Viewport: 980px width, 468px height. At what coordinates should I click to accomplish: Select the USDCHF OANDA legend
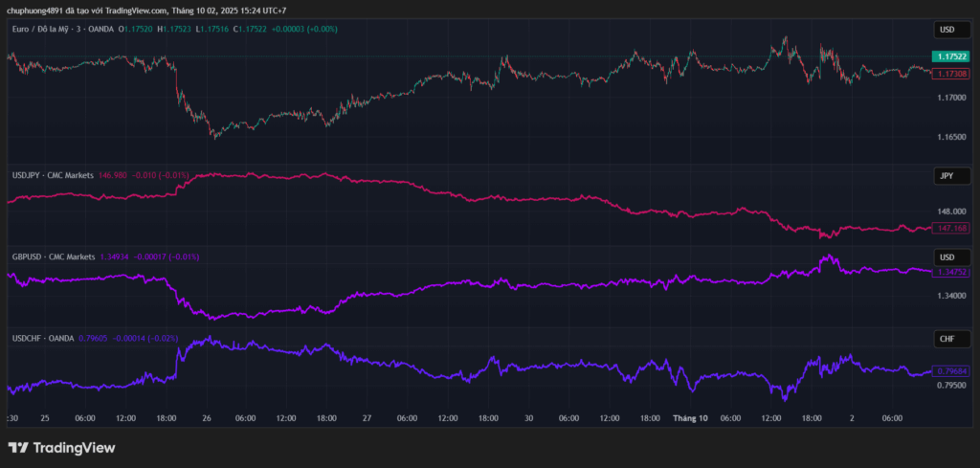(45, 338)
